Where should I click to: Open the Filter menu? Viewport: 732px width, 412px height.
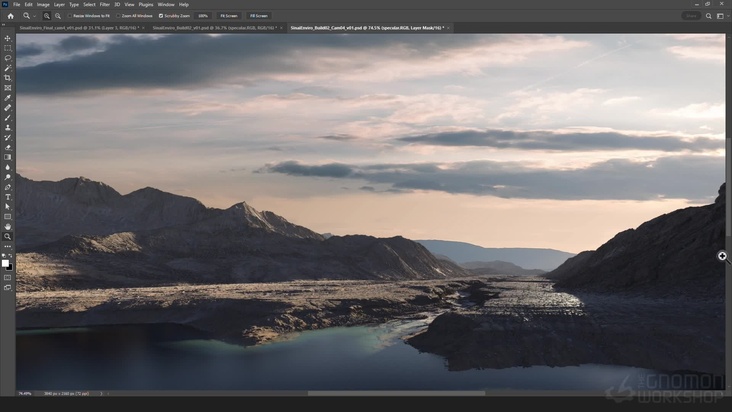[105, 5]
